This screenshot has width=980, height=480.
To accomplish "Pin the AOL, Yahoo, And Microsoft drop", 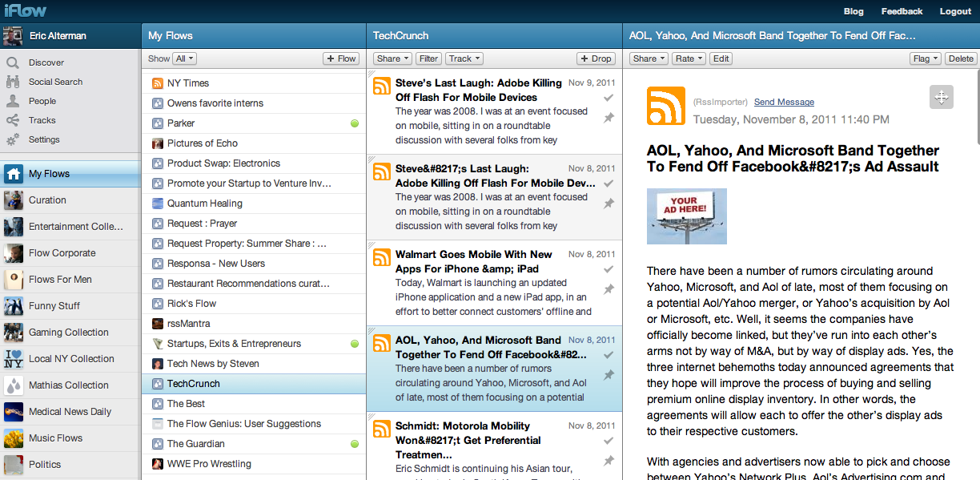I will coord(608,375).
